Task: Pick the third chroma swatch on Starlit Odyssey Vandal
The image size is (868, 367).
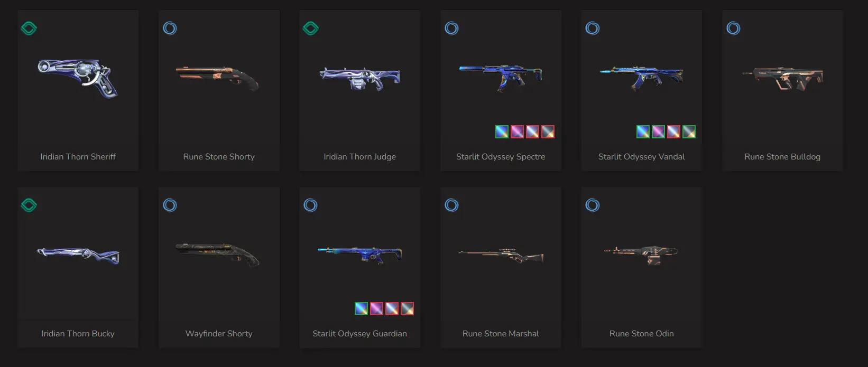Action: pos(673,131)
